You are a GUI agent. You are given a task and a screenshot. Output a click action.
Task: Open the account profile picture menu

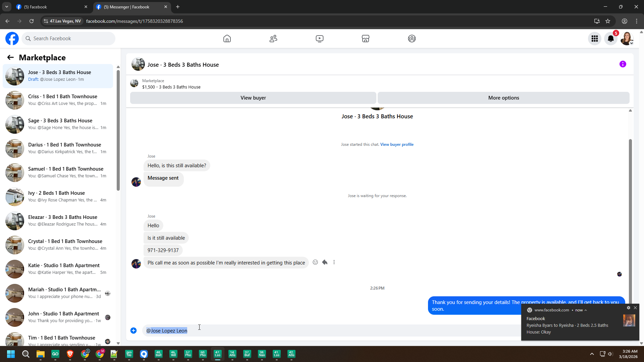pyautogui.click(x=627, y=39)
